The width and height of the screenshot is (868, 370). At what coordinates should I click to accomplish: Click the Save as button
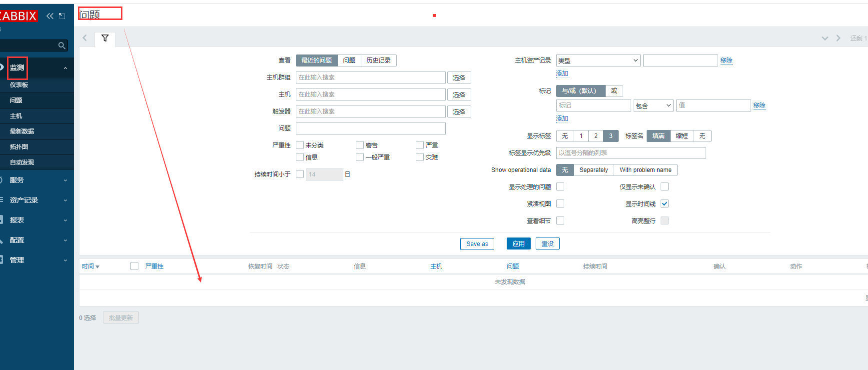[477, 244]
